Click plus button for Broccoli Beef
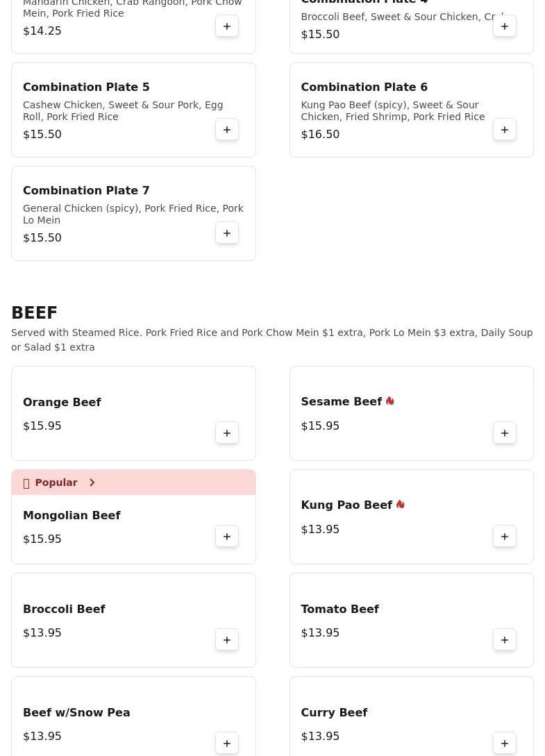Image resolution: width=545 pixels, height=756 pixels. (227, 640)
